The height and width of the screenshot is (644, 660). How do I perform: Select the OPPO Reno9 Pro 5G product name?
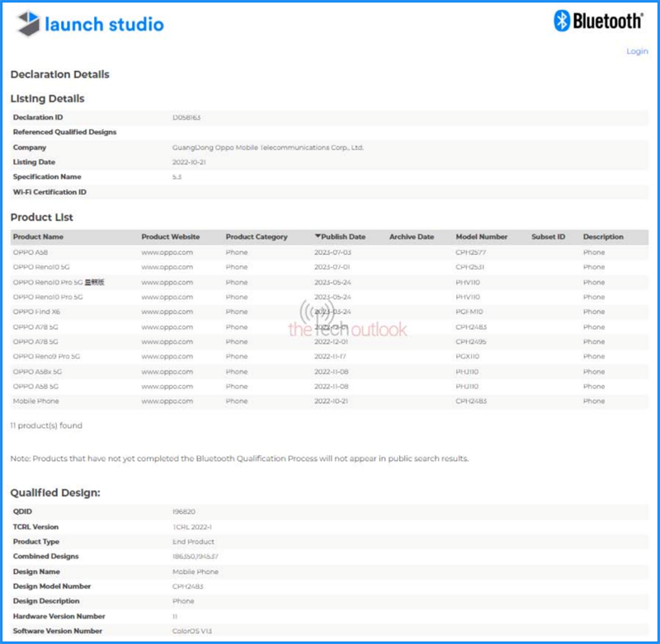46,356
